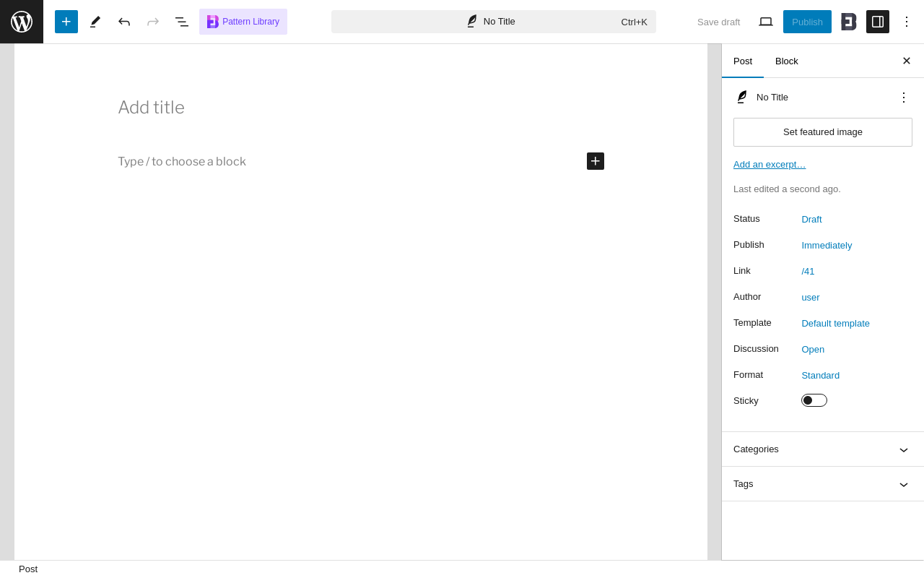Open the Blocksy plugin sidebar icon

coord(849,22)
